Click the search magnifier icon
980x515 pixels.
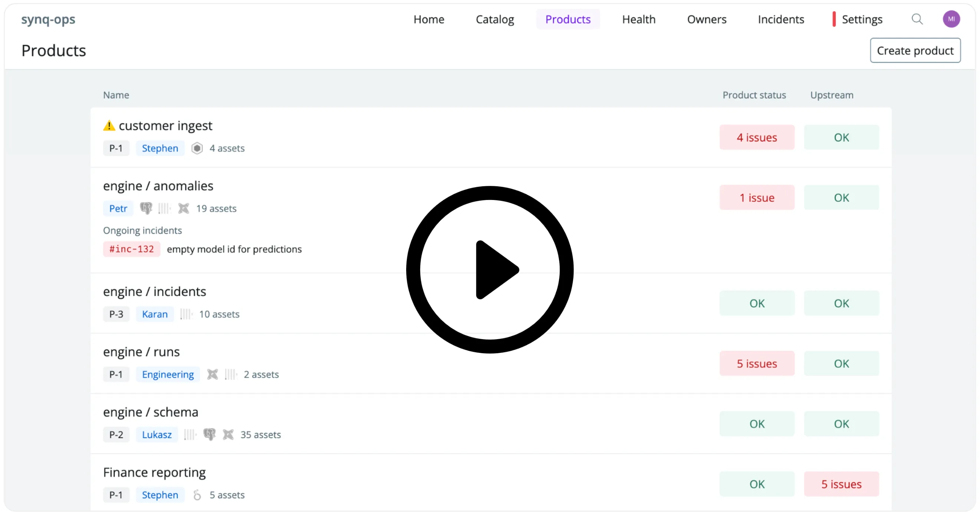coord(917,19)
